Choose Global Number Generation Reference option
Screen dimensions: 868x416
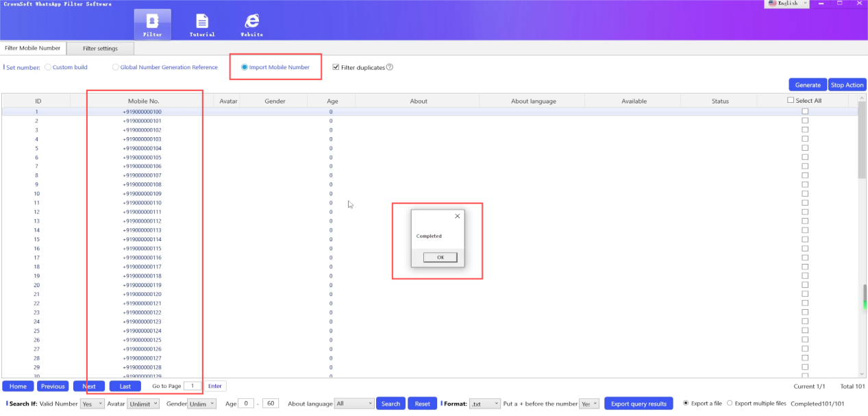point(115,67)
